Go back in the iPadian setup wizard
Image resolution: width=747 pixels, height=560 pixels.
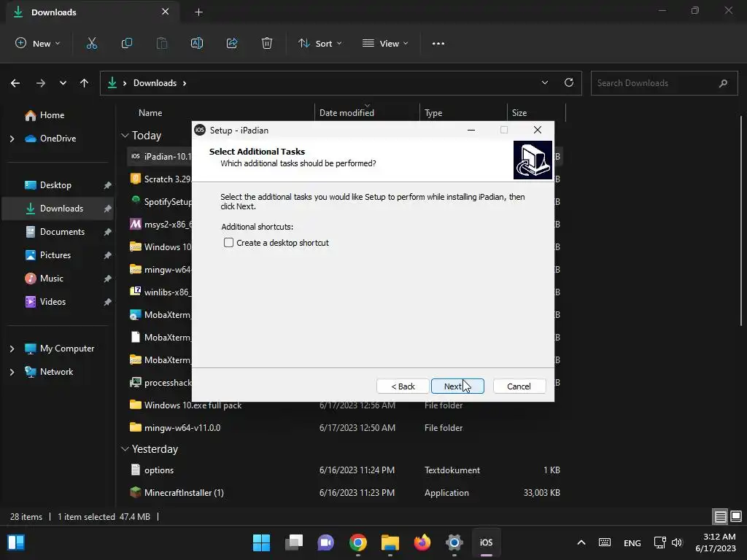click(x=403, y=386)
